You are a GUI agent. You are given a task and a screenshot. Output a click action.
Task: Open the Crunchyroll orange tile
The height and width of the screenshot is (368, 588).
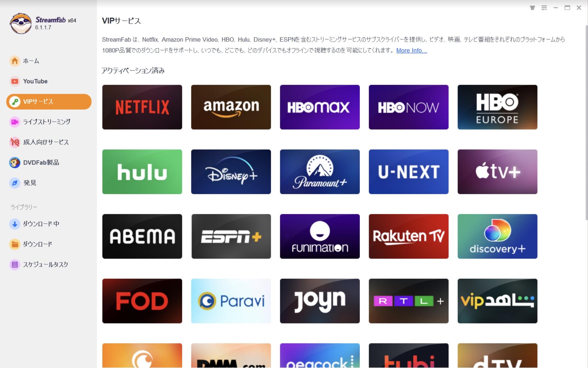coord(142,355)
